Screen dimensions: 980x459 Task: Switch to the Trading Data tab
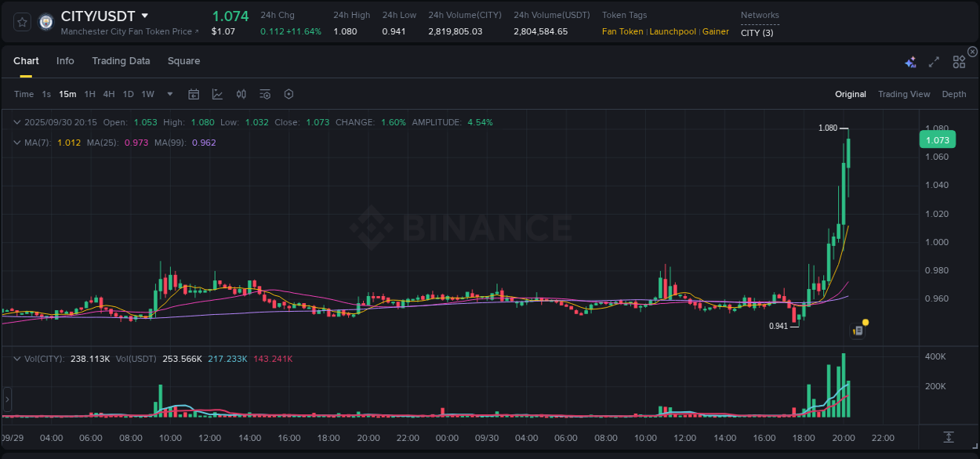[x=121, y=60]
